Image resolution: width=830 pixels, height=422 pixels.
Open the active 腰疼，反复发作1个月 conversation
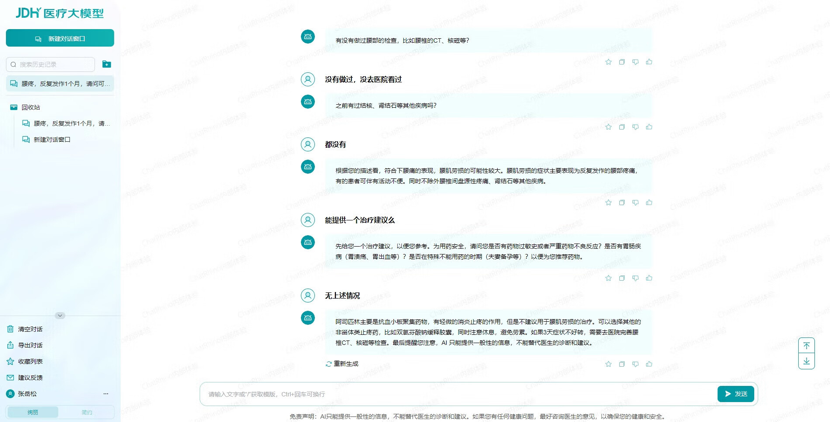[60, 84]
